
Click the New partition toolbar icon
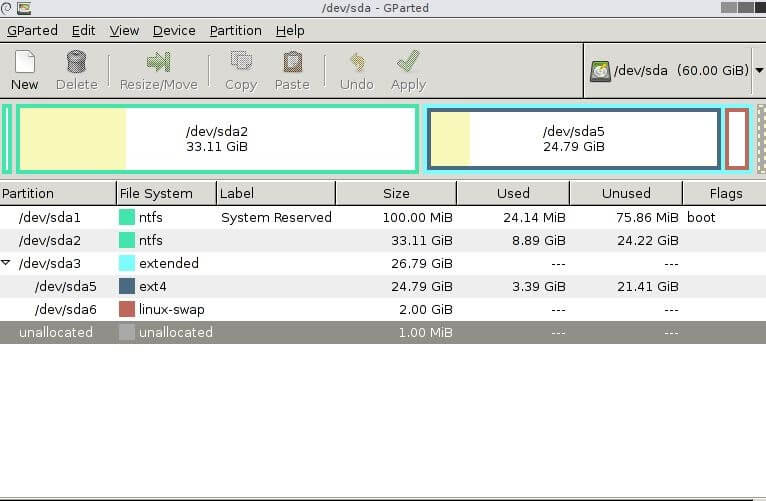coord(24,63)
